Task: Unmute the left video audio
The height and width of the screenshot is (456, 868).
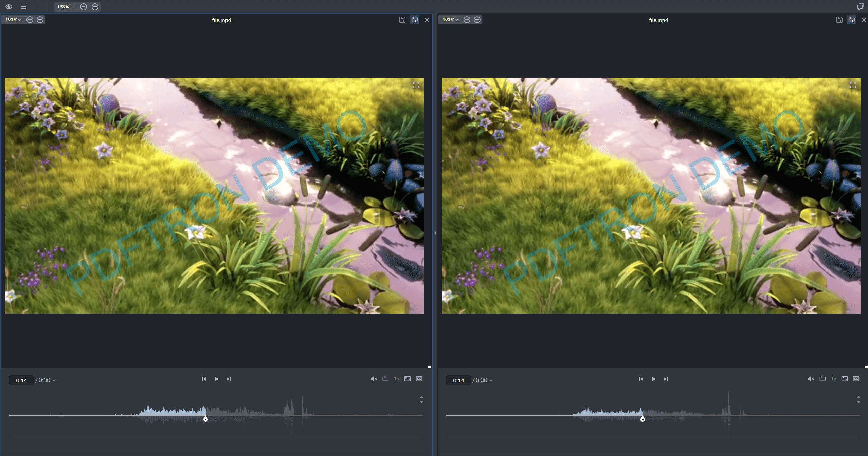Action: point(374,379)
